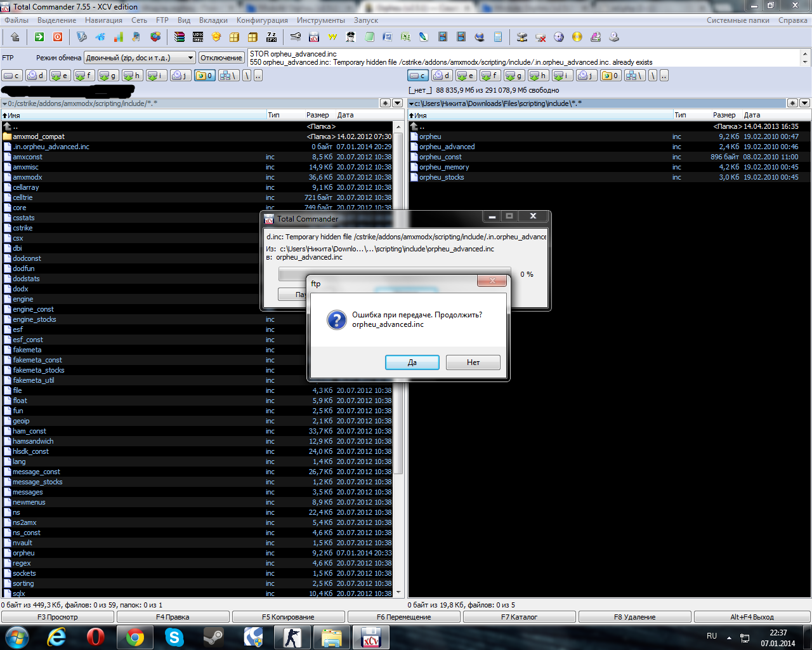Select hamsandwich file in left panel
The width and height of the screenshot is (812, 650).
click(x=197, y=441)
